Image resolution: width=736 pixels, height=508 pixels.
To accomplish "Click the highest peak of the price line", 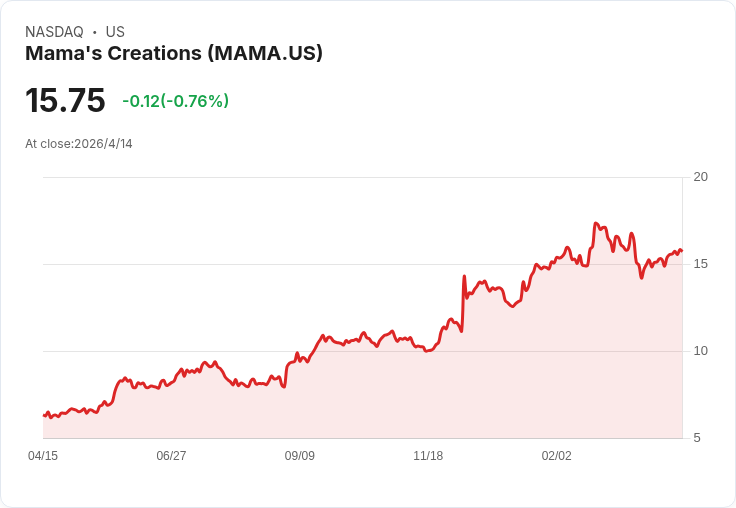I will click(596, 224).
